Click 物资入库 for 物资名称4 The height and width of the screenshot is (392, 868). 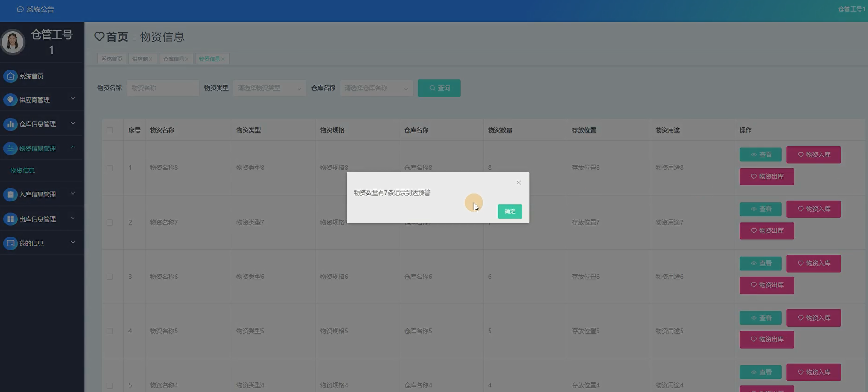814,372
